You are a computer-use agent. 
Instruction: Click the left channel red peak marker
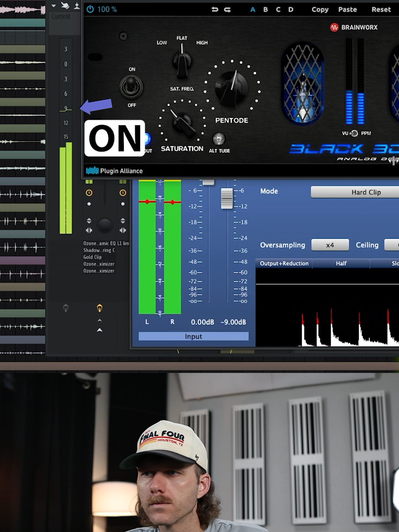[147, 201]
